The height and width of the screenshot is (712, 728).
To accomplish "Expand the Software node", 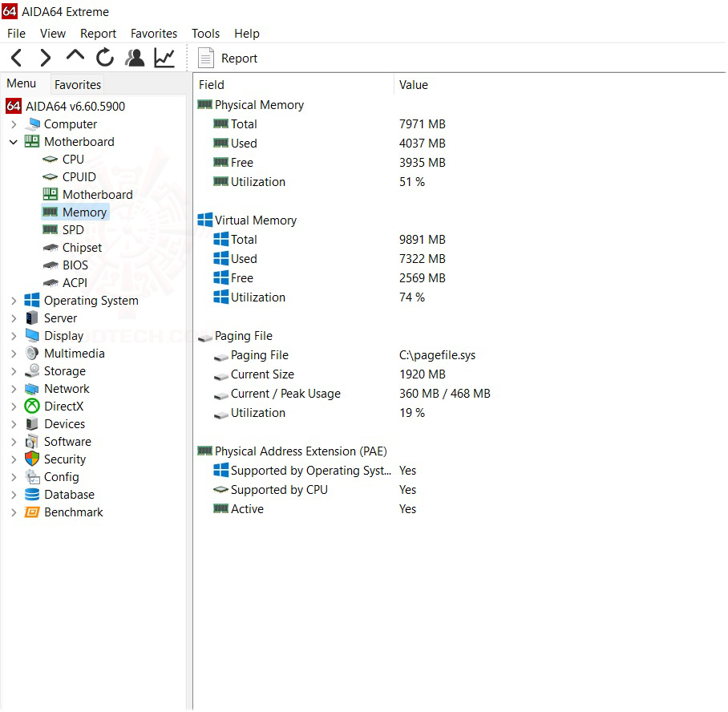I will (14, 442).
